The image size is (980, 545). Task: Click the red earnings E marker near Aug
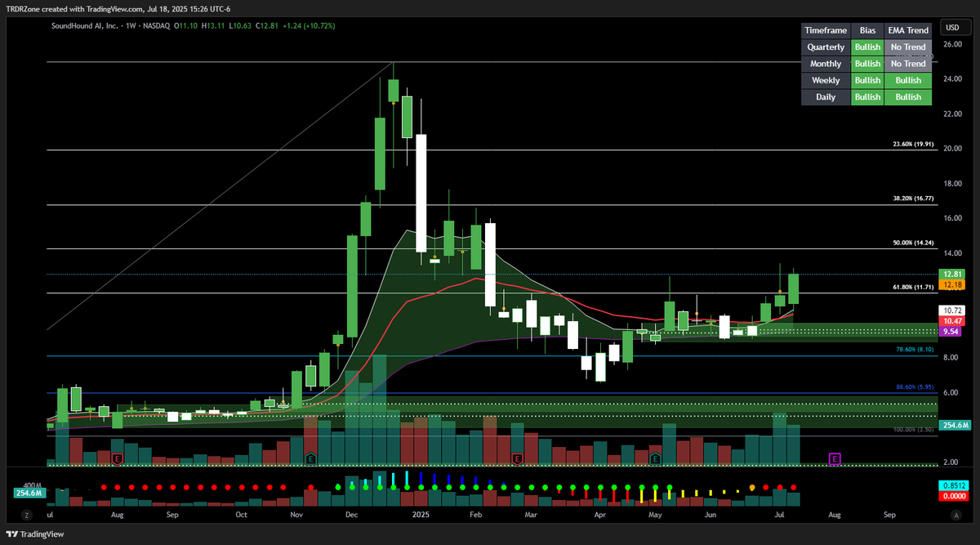coord(118,459)
